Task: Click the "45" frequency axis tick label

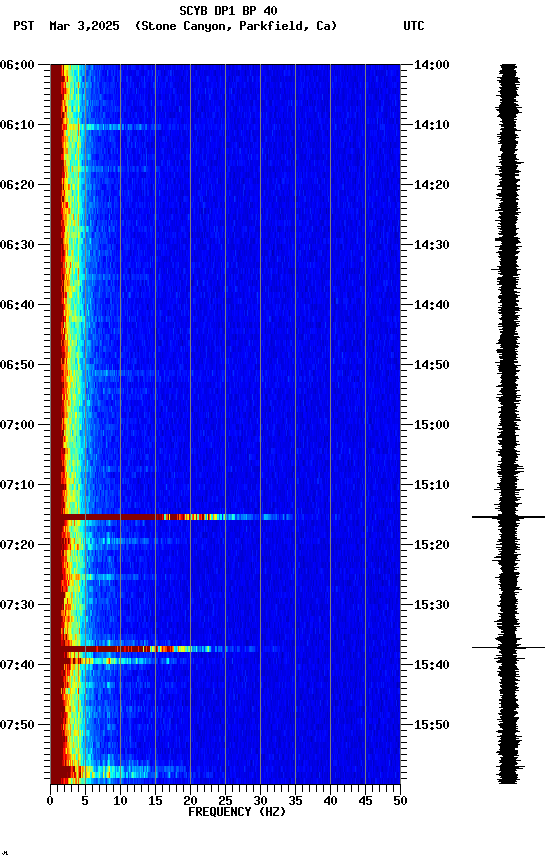Action: 365,801
